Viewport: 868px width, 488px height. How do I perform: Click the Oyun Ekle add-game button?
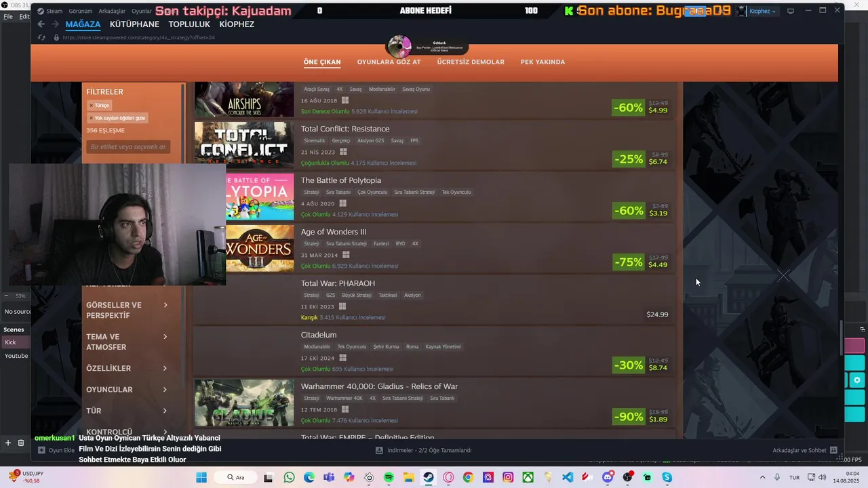pos(56,450)
